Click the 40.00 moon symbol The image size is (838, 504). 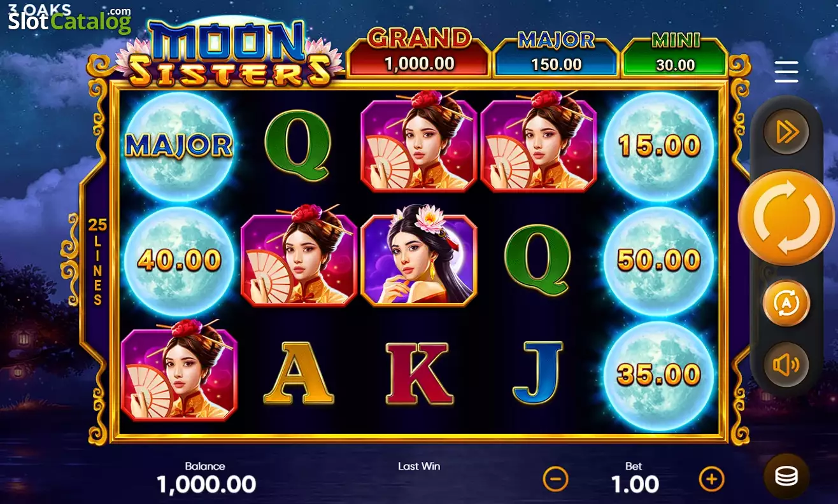pos(179,260)
